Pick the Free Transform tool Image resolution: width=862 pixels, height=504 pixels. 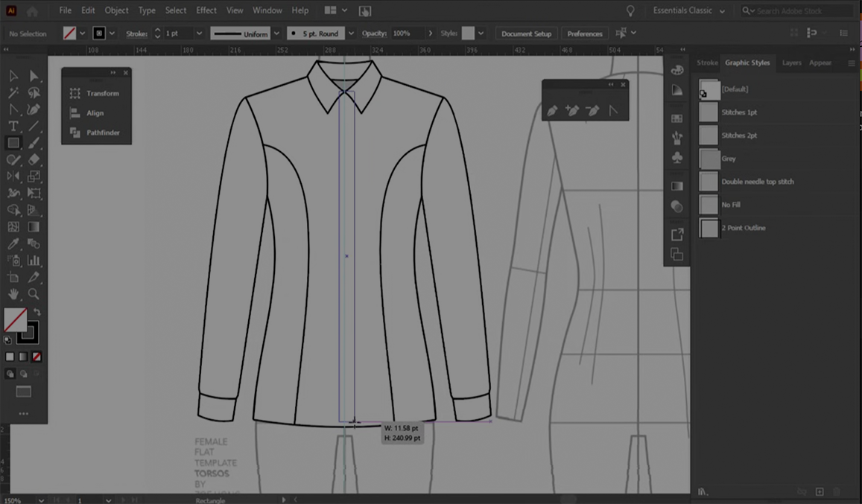pyautogui.click(x=34, y=193)
